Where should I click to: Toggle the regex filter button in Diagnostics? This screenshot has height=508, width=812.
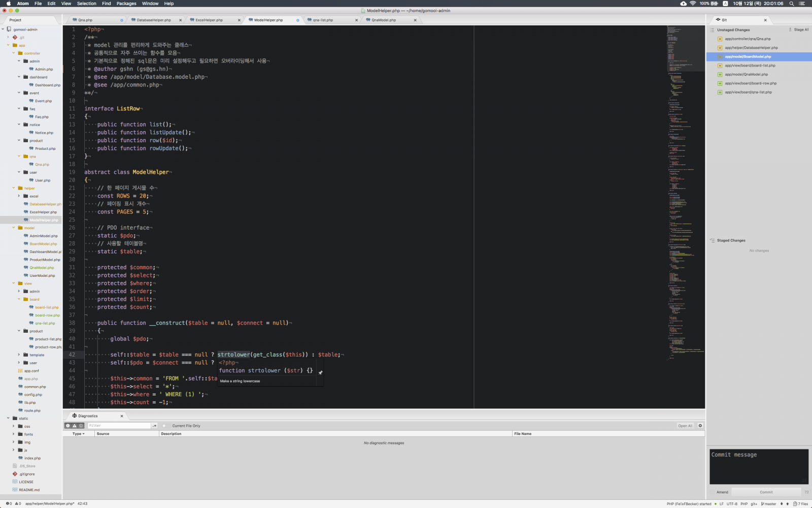tap(154, 426)
